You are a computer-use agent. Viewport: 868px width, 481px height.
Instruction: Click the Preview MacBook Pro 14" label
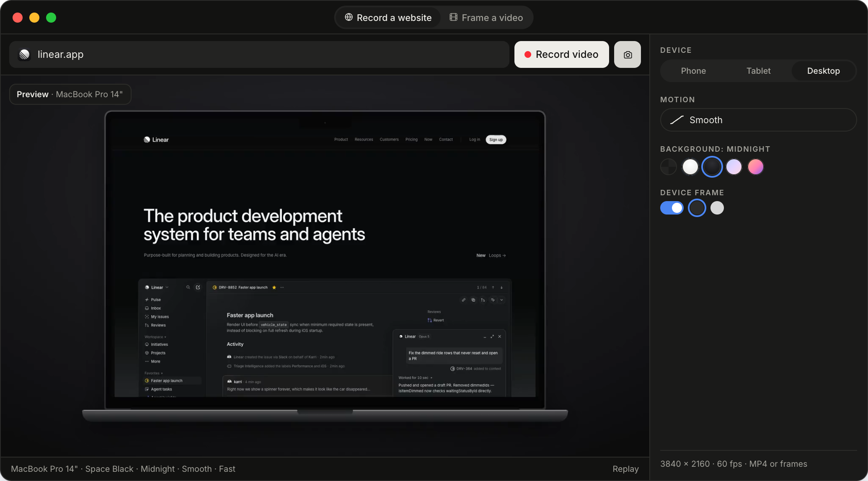click(70, 94)
